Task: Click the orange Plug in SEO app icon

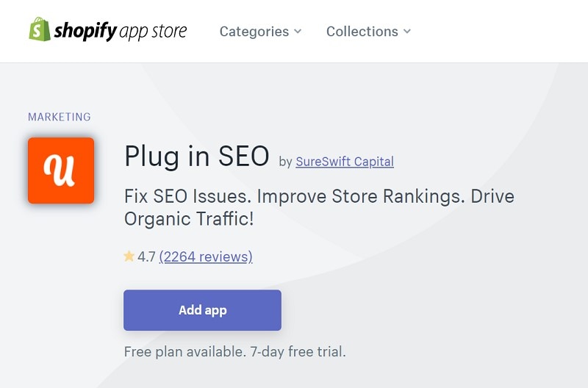Action: (61, 170)
